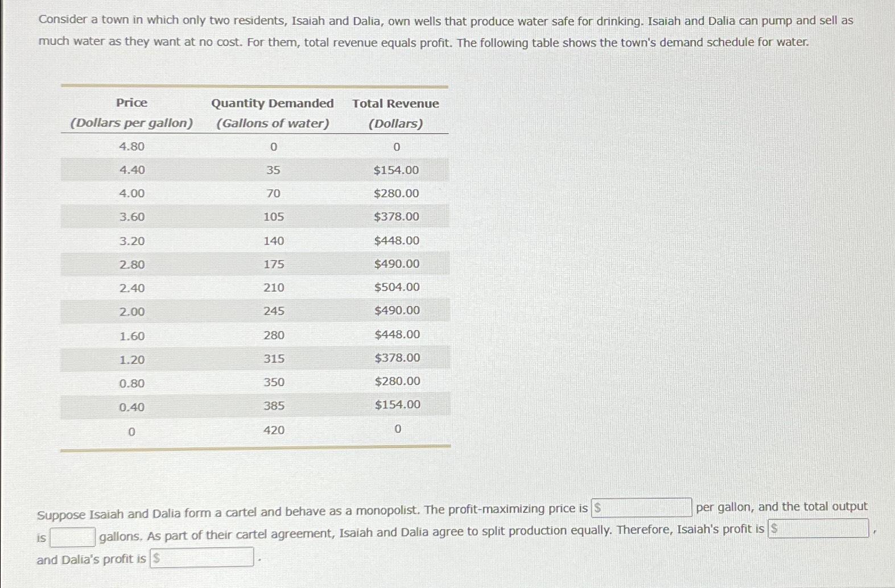Click the 4.80 price cell
Viewport: 895px width, 588px height.
(x=131, y=147)
